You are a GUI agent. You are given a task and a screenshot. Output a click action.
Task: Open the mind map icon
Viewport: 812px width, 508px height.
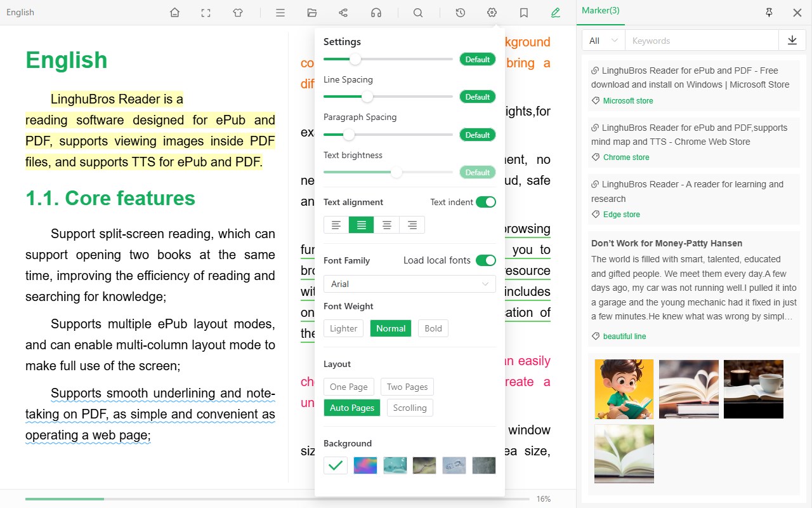click(343, 13)
